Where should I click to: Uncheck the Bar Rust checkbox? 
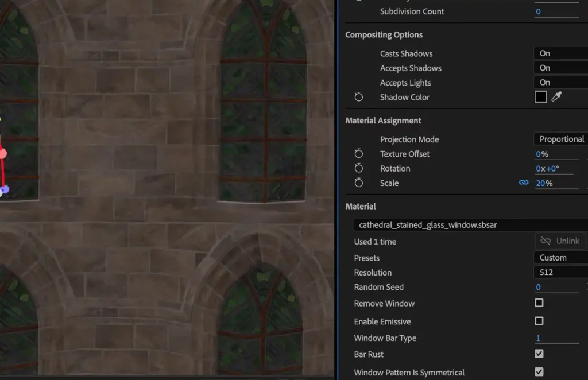(539, 354)
